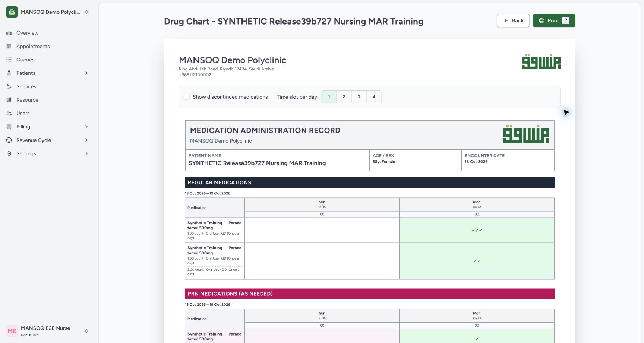The height and width of the screenshot is (343, 644).
Task: Click the Appointments calendar icon
Action: 9,46
